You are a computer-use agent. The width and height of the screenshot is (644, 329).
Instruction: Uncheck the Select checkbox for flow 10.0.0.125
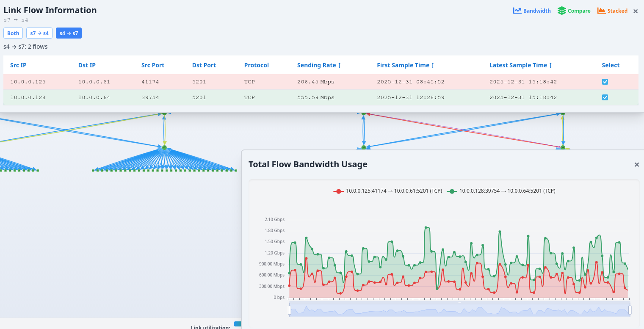(605, 81)
